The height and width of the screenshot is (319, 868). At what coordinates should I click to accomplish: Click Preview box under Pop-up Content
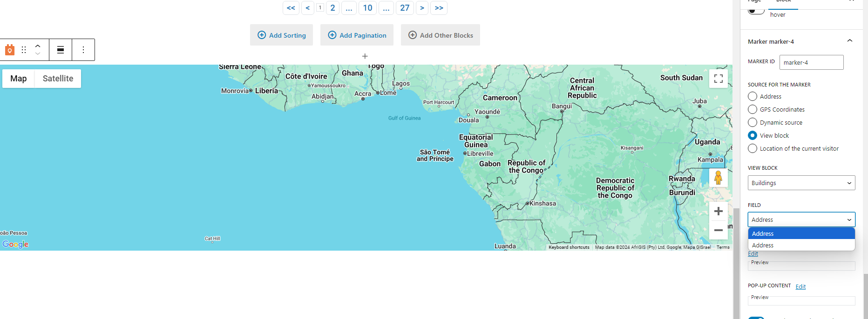(801, 300)
